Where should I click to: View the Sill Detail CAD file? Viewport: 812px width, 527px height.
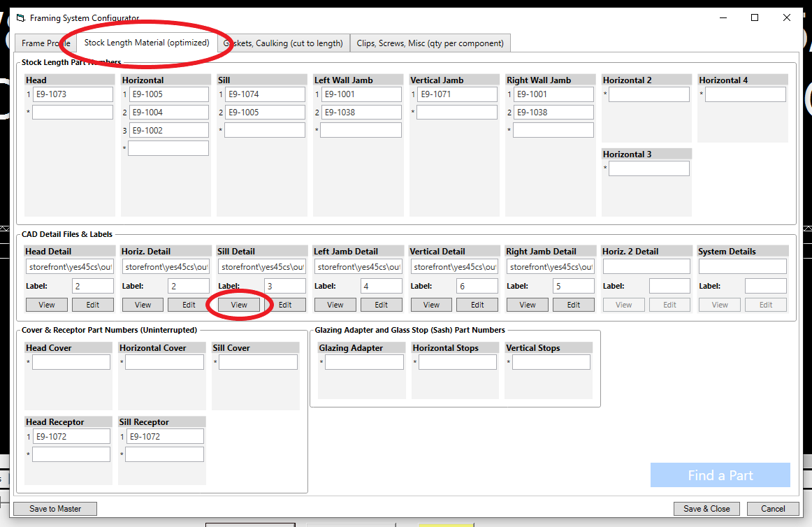pos(239,305)
